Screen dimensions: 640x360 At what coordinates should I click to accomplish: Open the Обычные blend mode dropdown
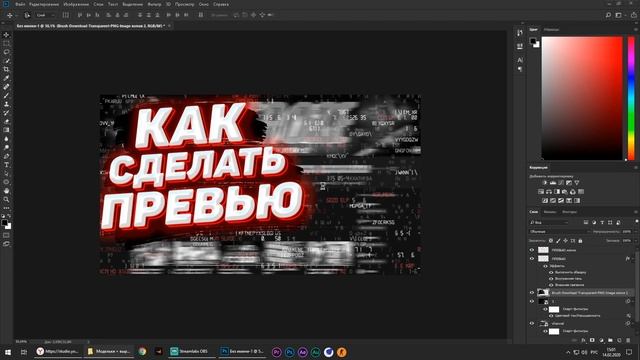(560, 231)
